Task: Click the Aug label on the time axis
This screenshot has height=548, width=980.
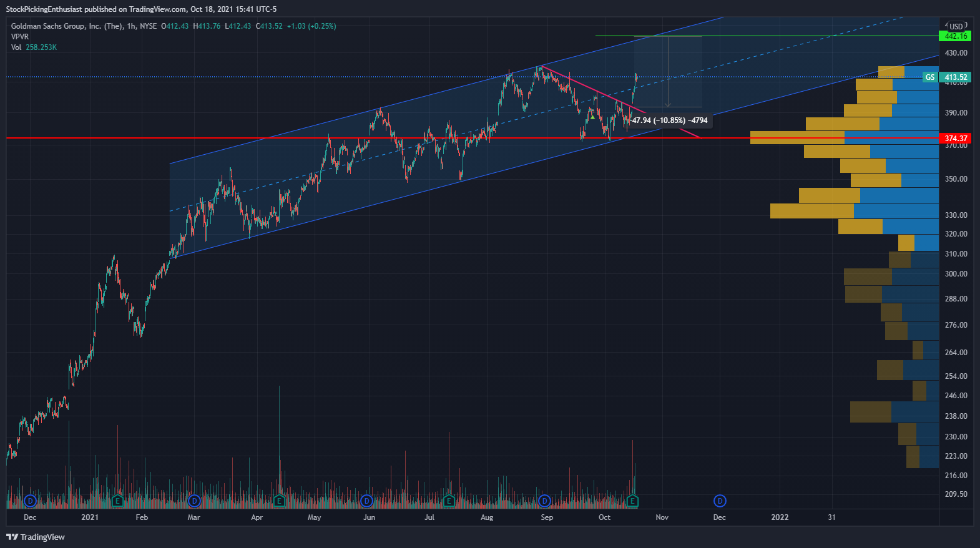Action: [x=487, y=517]
